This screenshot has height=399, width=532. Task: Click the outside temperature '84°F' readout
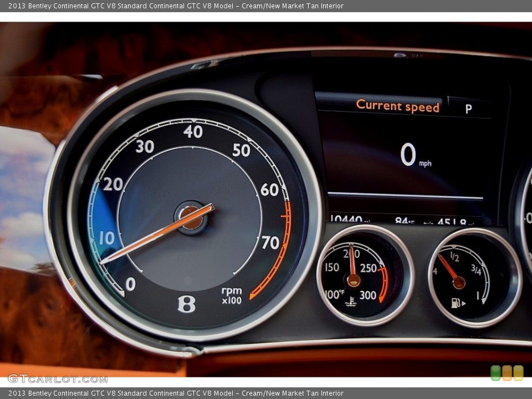(x=405, y=221)
